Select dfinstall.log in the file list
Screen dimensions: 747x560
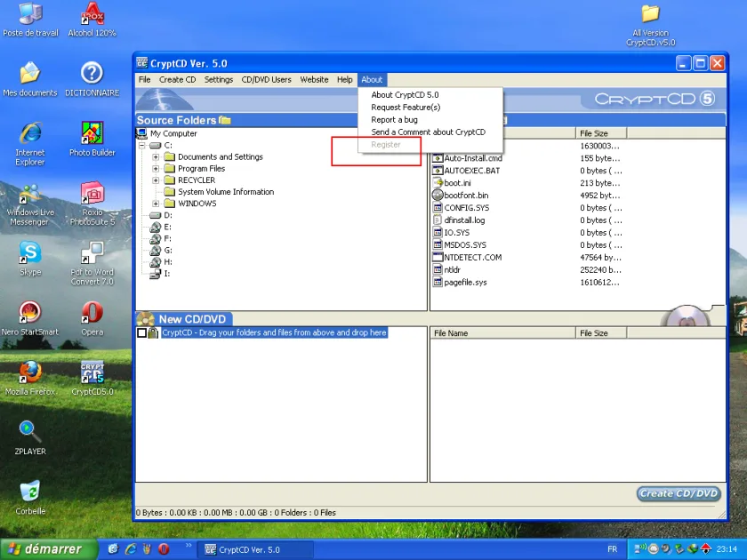click(x=464, y=220)
